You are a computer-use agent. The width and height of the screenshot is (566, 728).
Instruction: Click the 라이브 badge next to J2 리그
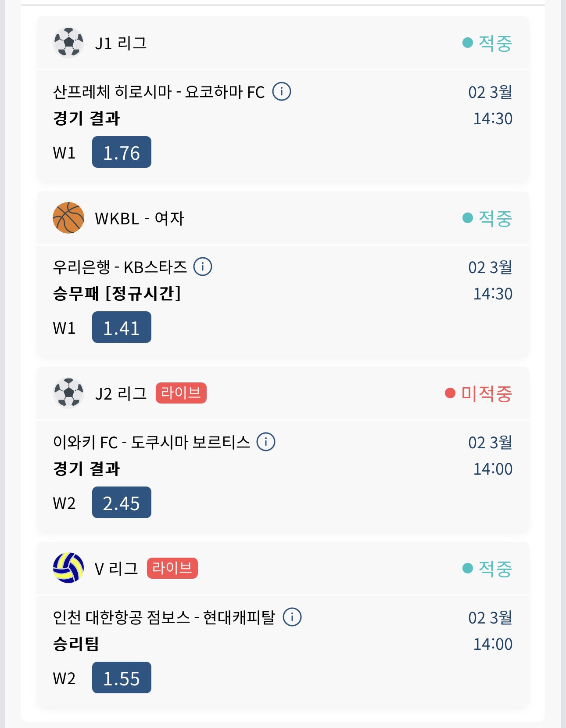click(181, 393)
